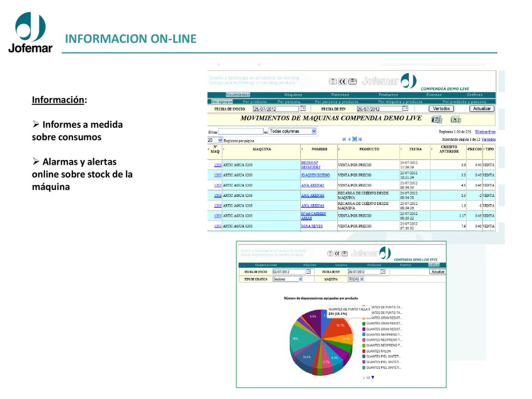Click the Ver todos link beside page count
Image resolution: width=532 pixels, height=399 pixels.
[x=488, y=139]
